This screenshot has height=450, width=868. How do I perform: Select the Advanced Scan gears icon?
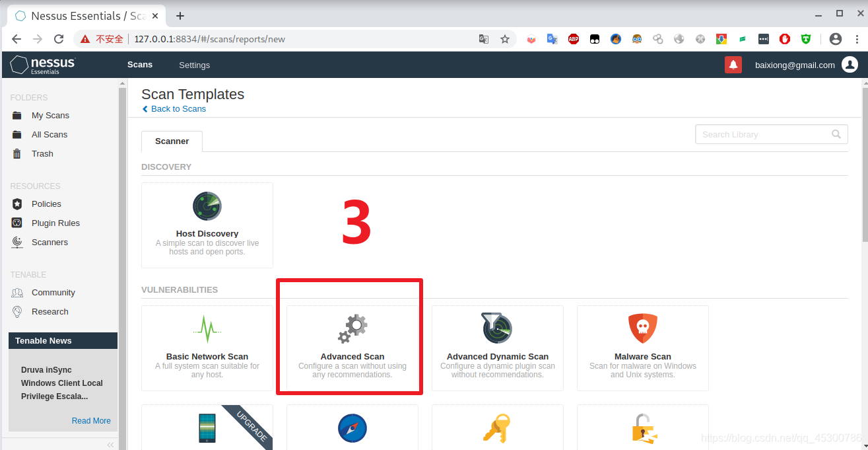pos(352,328)
